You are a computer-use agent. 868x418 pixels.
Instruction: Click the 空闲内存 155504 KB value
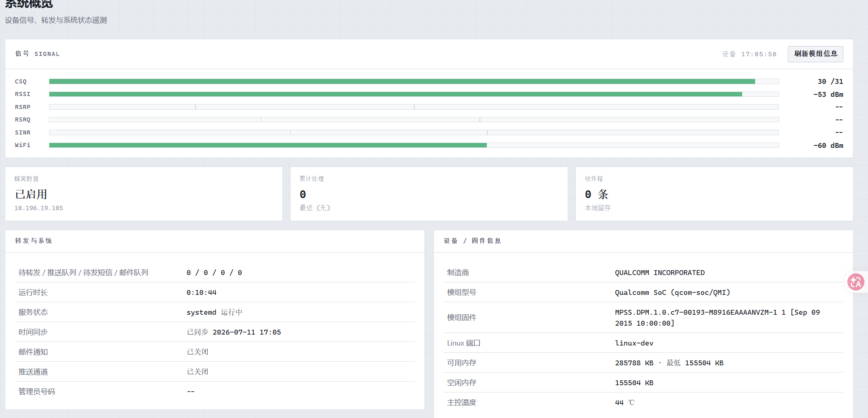(x=634, y=383)
